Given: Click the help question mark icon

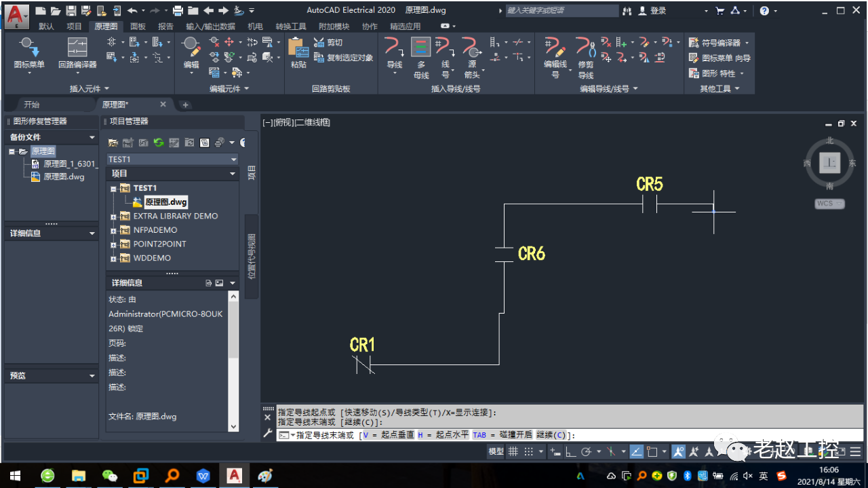Looking at the screenshot, I should [764, 11].
